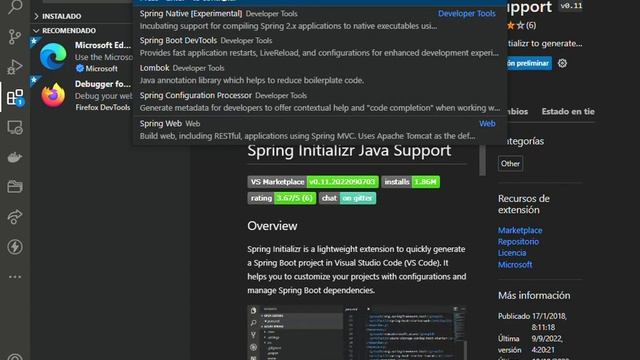Select Spring Native [Experimental] dependency
The height and width of the screenshot is (360, 640).
(320, 20)
